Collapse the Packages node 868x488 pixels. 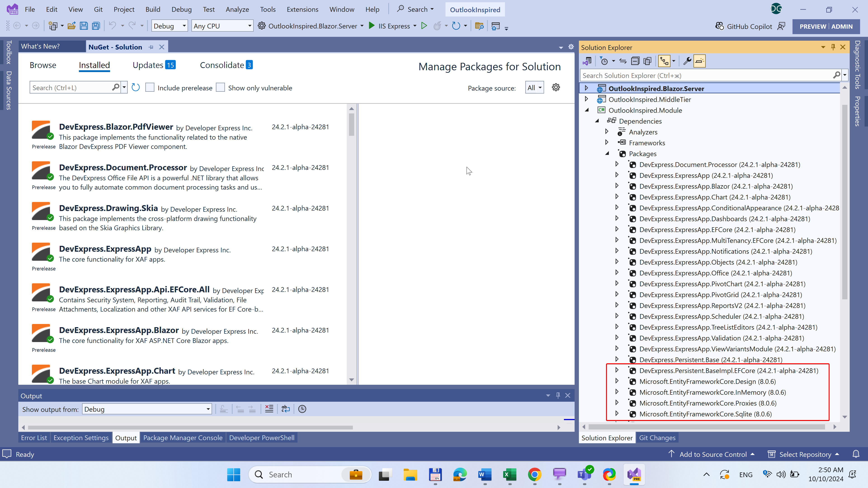click(607, 153)
